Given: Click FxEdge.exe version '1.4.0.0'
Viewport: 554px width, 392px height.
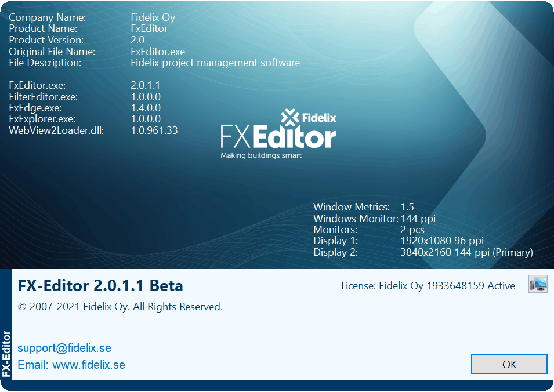Looking at the screenshot, I should 146,108.
